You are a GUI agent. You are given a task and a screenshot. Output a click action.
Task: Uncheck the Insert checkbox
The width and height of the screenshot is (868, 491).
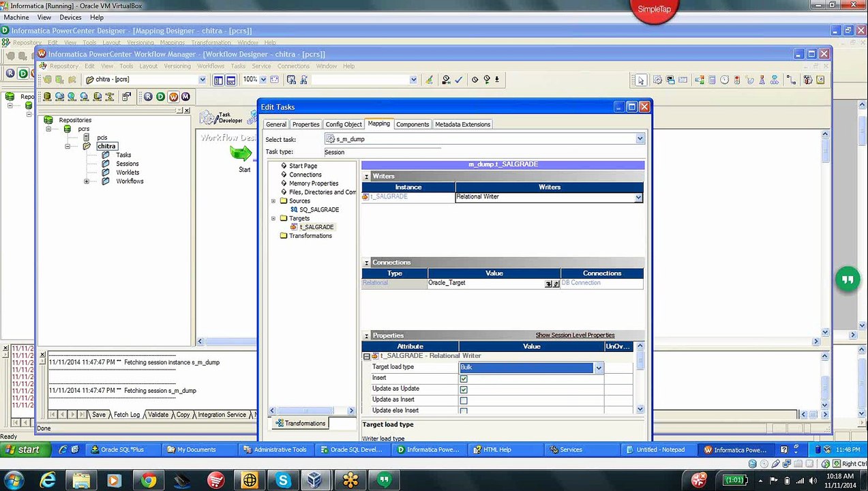point(464,378)
